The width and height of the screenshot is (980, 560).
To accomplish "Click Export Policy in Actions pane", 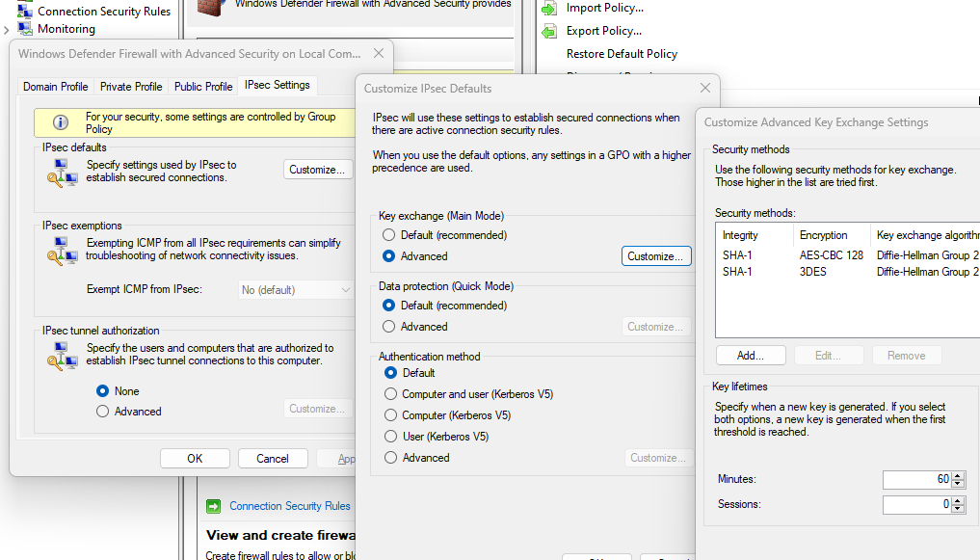I will coord(604,31).
